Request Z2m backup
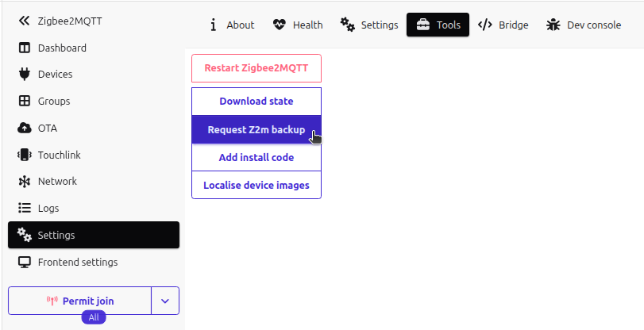This screenshot has height=330, width=644. click(x=256, y=130)
